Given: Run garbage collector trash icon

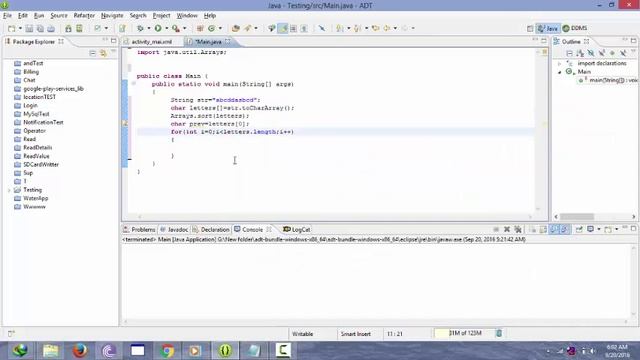Looking at the screenshot, I should click(499, 333).
